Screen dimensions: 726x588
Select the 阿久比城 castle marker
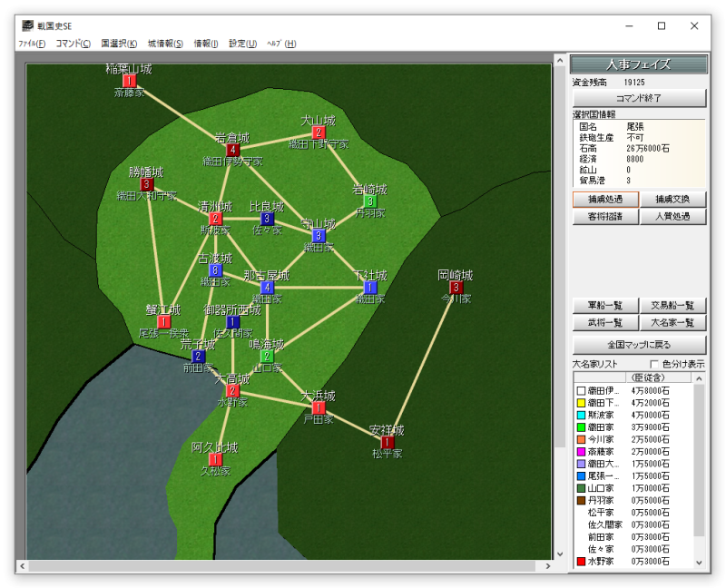[x=215, y=460]
